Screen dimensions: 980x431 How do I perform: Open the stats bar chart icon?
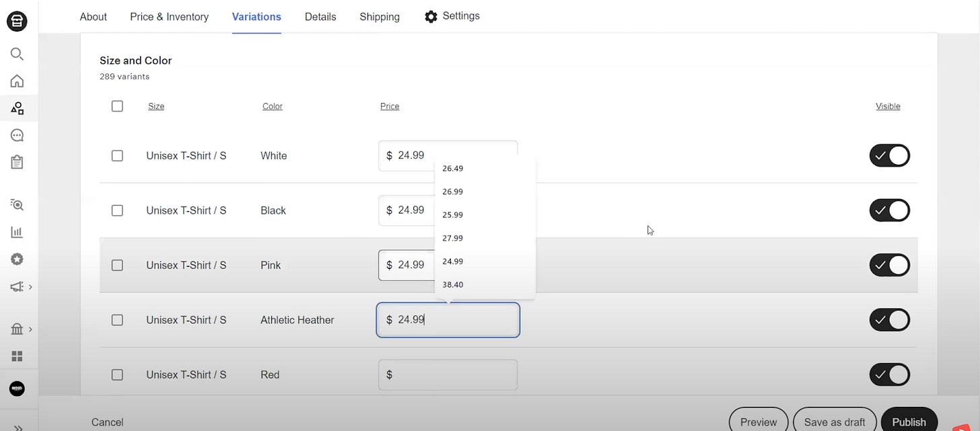pyautogui.click(x=17, y=233)
